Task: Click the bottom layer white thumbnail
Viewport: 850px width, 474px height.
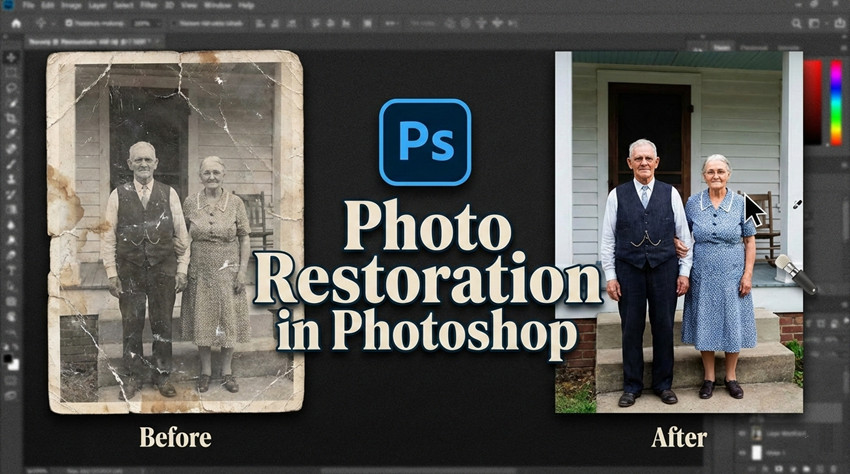Action: pyautogui.click(x=757, y=452)
